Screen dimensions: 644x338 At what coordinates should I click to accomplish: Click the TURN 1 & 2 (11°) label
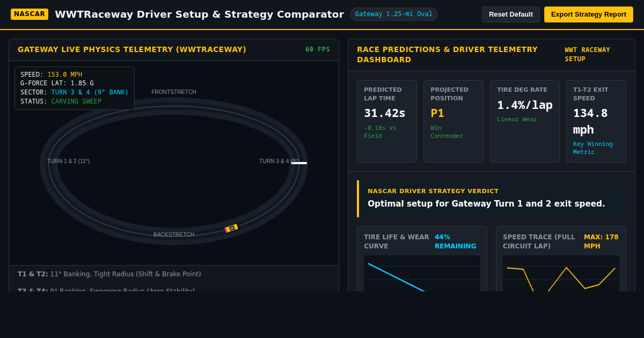pos(68,161)
